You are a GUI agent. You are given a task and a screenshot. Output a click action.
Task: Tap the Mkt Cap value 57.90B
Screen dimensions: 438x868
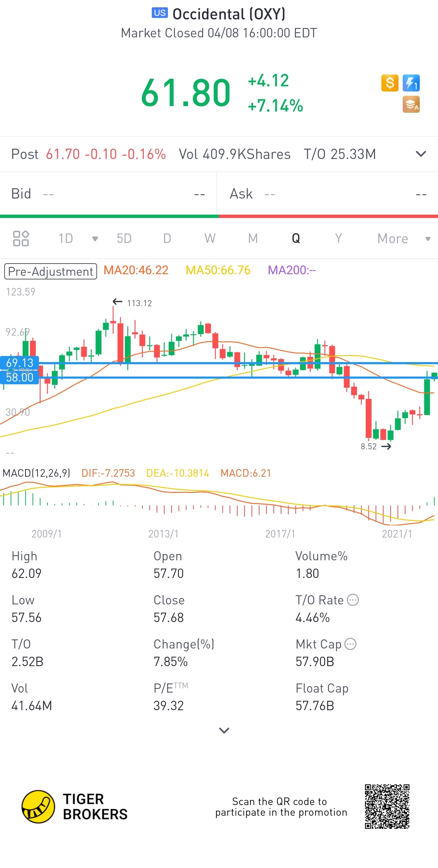coord(315,662)
